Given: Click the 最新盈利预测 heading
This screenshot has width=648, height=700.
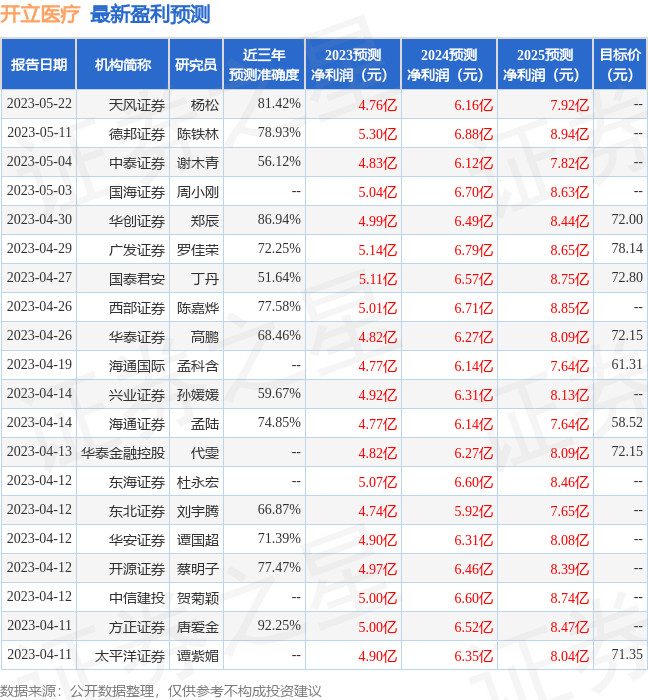Looking at the screenshot, I should point(150,14).
